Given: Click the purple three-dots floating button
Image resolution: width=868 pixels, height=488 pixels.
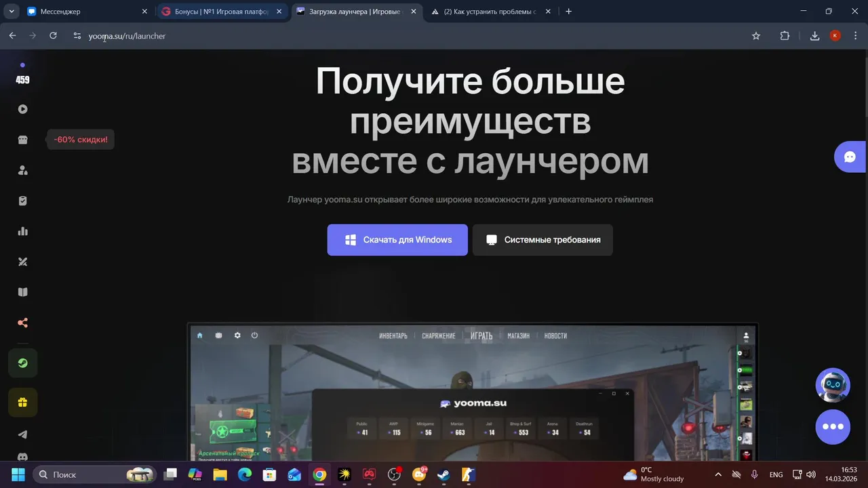Looking at the screenshot, I should 833,427.
